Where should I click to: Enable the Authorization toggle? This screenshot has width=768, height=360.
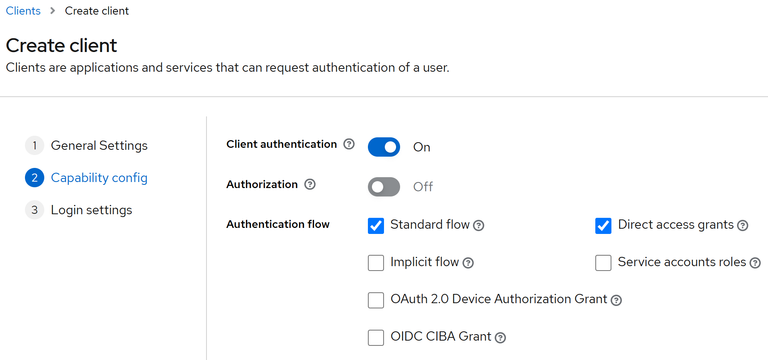pyautogui.click(x=384, y=187)
